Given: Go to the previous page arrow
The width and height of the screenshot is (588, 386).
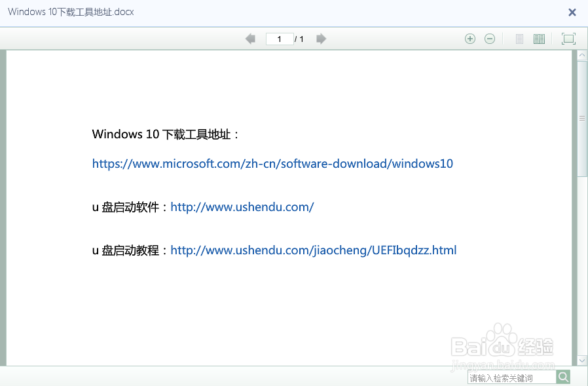Looking at the screenshot, I should point(250,39).
